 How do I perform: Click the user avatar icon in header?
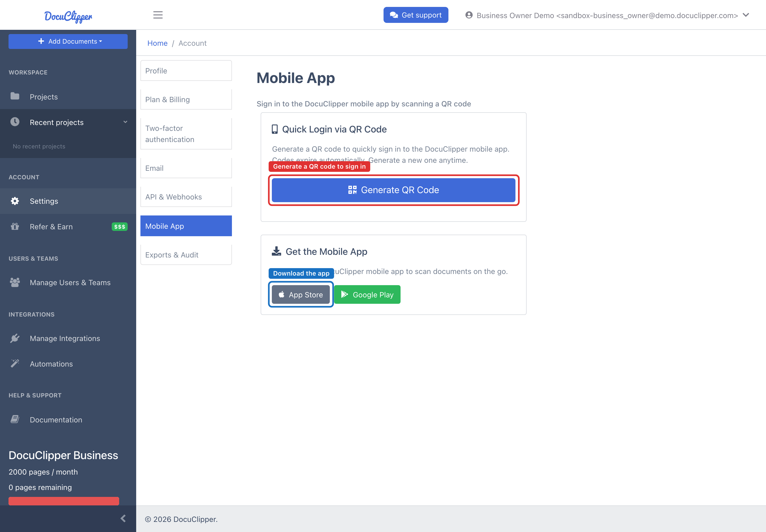(469, 15)
